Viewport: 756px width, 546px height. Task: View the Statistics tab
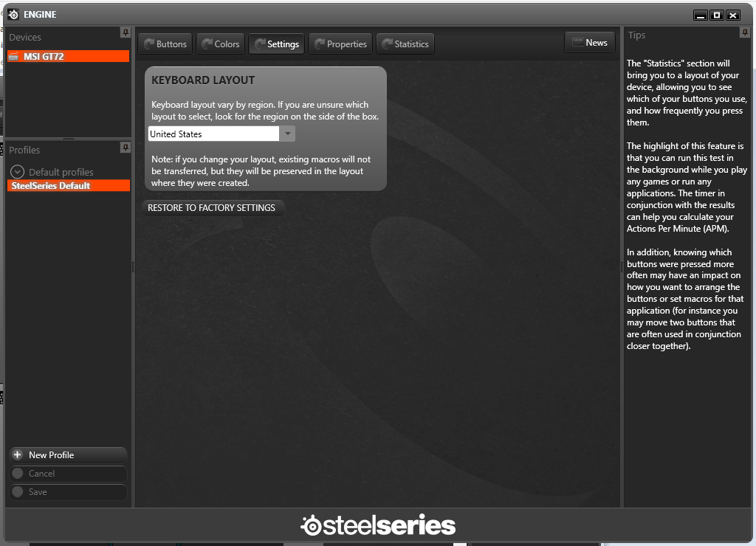click(405, 44)
